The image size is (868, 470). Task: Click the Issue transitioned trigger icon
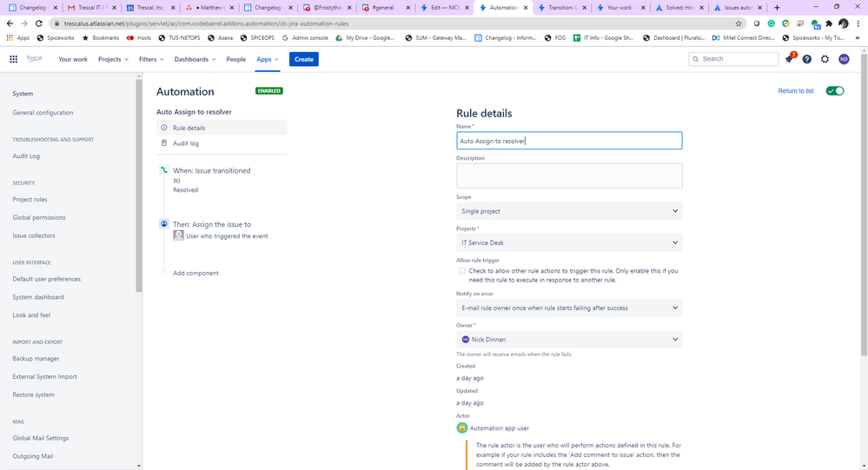[164, 170]
